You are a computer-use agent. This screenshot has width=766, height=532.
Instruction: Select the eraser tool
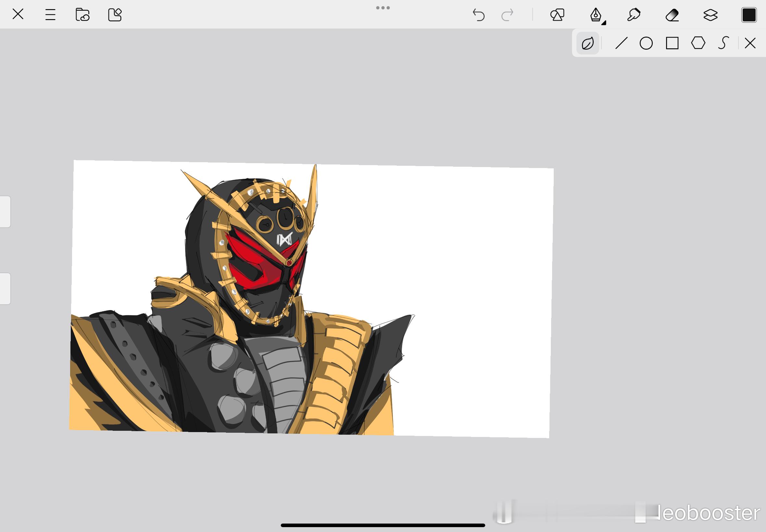(672, 15)
